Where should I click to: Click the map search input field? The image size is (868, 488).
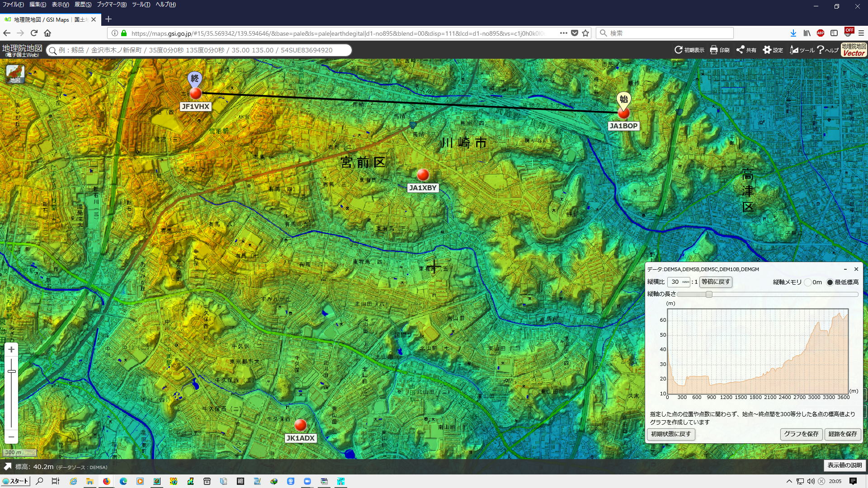[199, 50]
